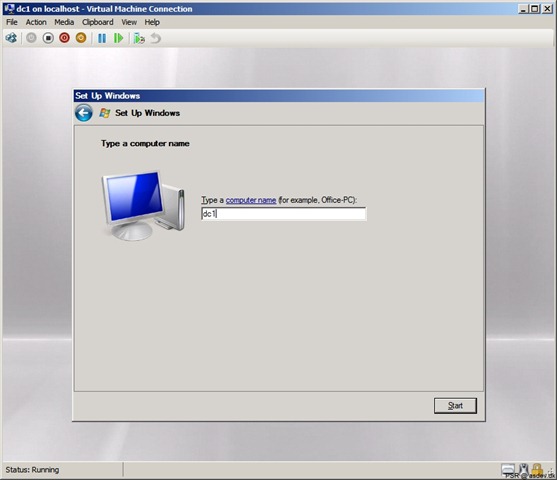Open the Action menu
The height and width of the screenshot is (480, 557).
36,22
